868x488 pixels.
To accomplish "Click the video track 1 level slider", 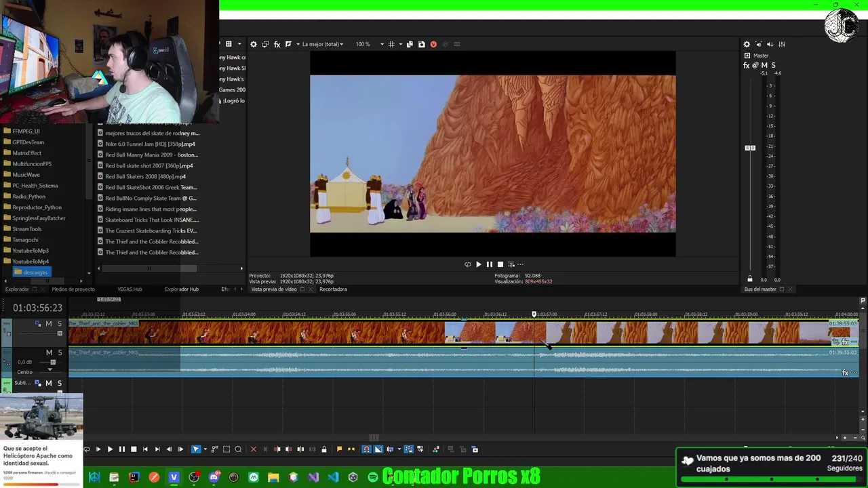I will (60, 333).
